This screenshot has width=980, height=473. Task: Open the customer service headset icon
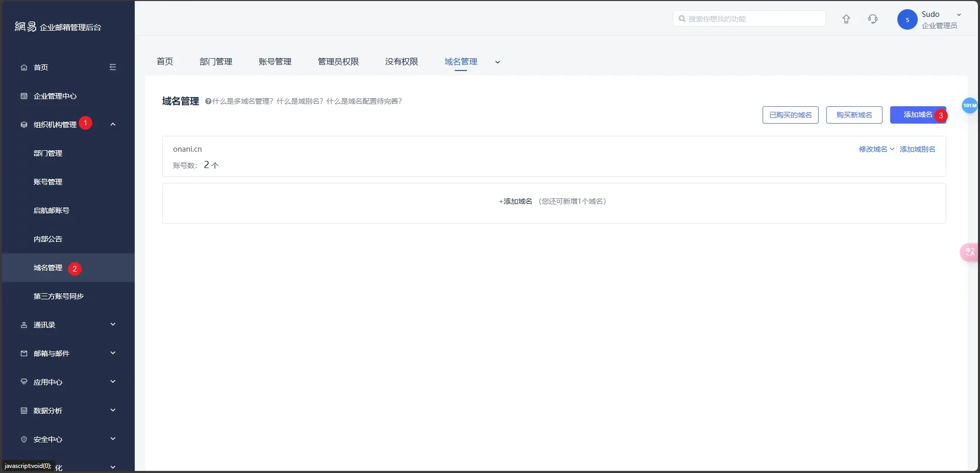[873, 19]
